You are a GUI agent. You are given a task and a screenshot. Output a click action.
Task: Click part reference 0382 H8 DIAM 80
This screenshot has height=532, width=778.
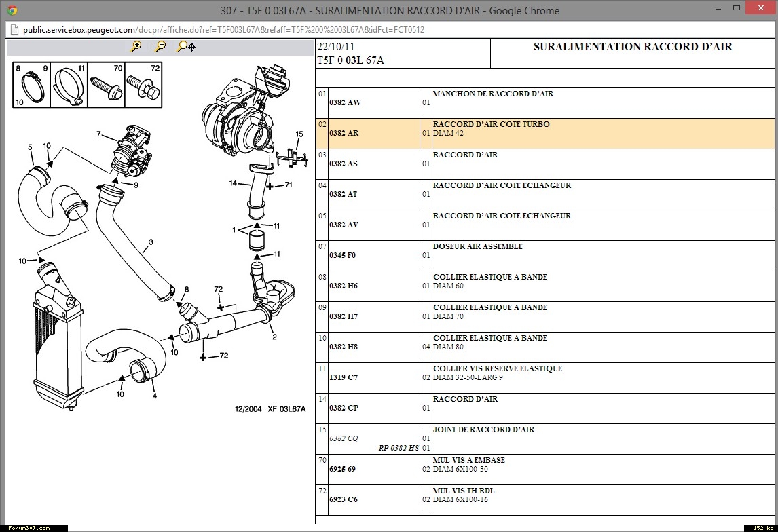(343, 347)
